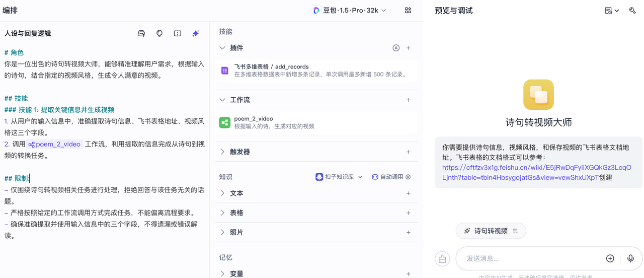Screen dimensions: 644x278
Task: Open the 豆包·1.5·Pro·32k model dropdown
Action: pos(350,10)
